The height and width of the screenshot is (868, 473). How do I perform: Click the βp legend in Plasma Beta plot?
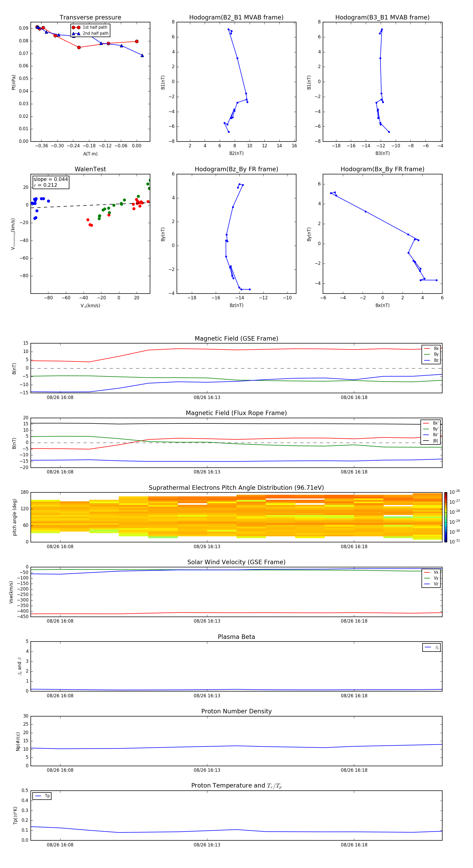[x=431, y=647]
